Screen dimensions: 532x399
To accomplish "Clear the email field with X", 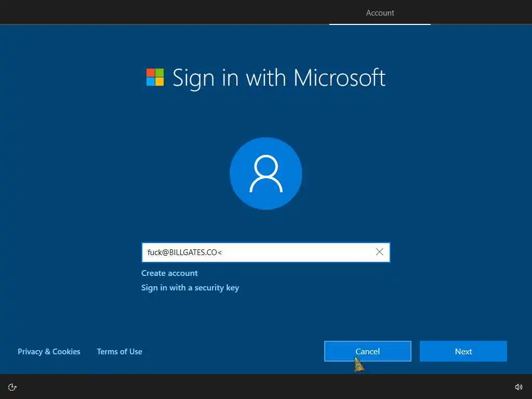I will tap(379, 252).
